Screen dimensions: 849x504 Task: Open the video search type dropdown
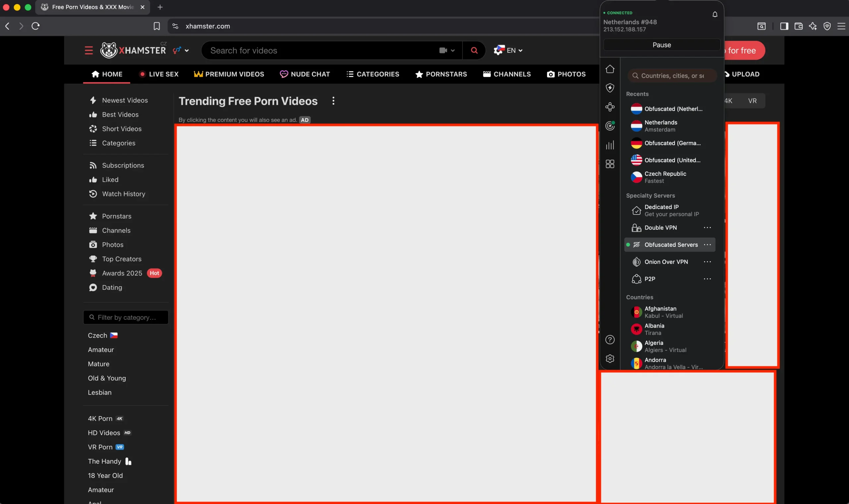tap(447, 50)
